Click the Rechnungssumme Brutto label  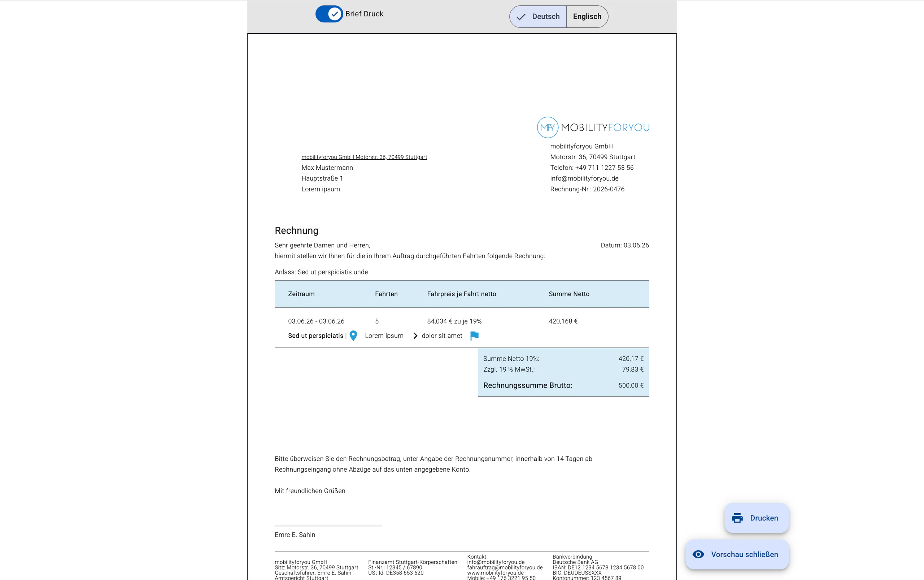[528, 385]
